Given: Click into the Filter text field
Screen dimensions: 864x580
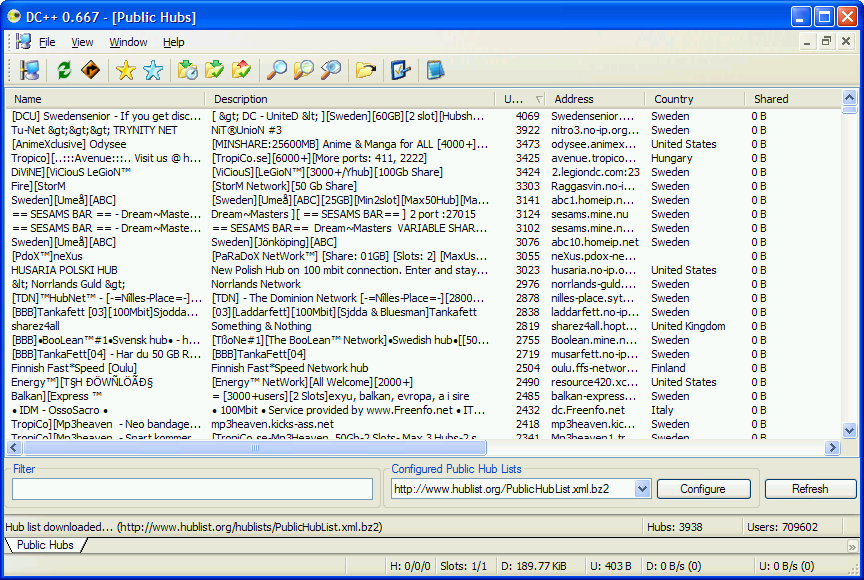Looking at the screenshot, I should click(x=192, y=489).
